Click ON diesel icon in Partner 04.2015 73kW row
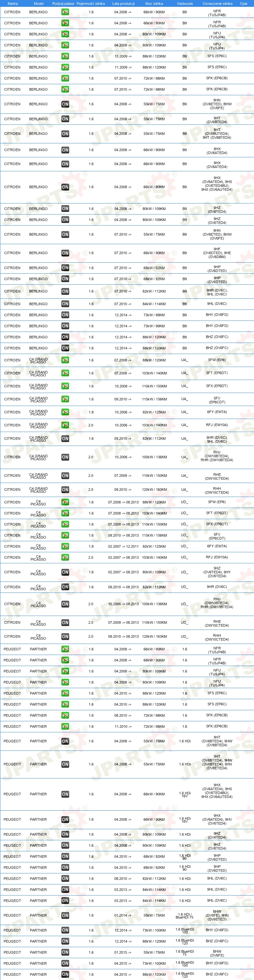The image size is (254, 980). (65, 963)
